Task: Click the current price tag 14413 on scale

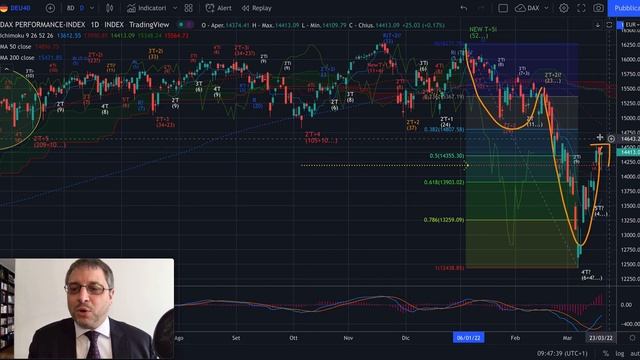Action: [x=628, y=152]
